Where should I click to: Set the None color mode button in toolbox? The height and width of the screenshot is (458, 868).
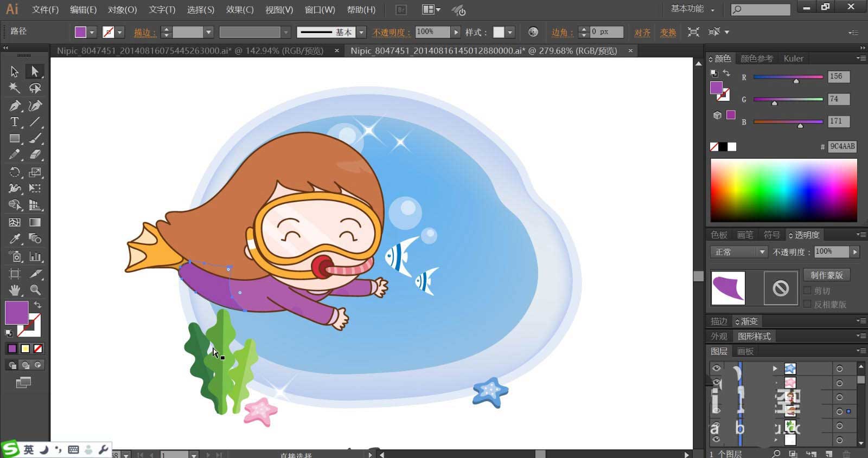38,349
